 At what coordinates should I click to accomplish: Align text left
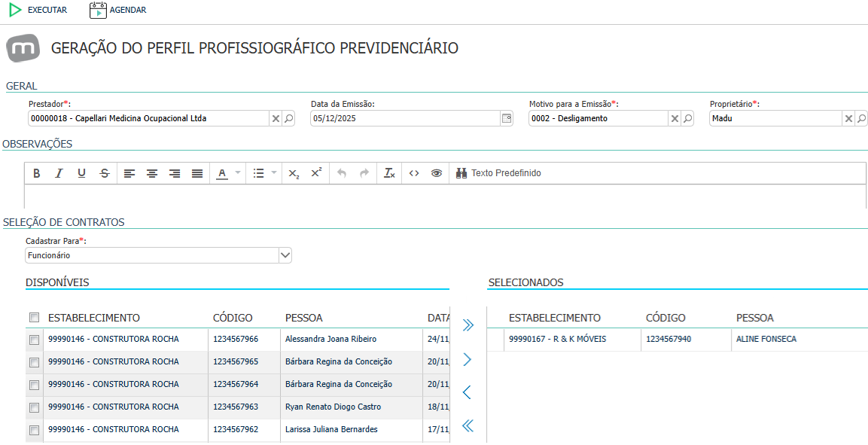(x=129, y=173)
